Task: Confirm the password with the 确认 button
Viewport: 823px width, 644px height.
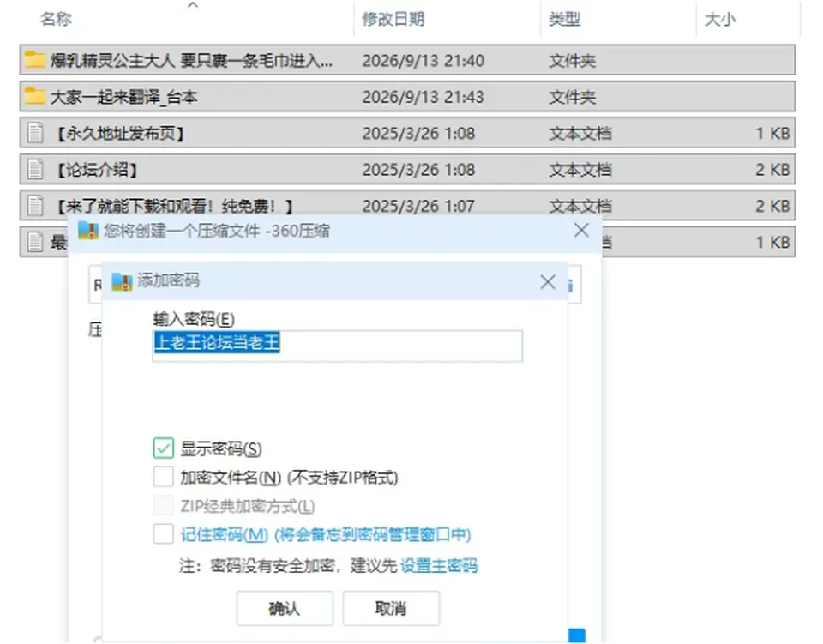Action: click(285, 608)
